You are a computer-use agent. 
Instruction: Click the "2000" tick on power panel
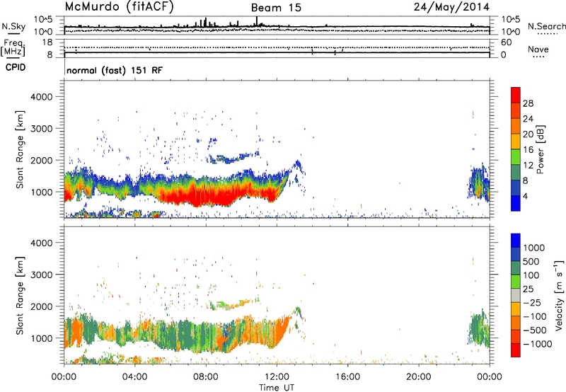click(41, 161)
